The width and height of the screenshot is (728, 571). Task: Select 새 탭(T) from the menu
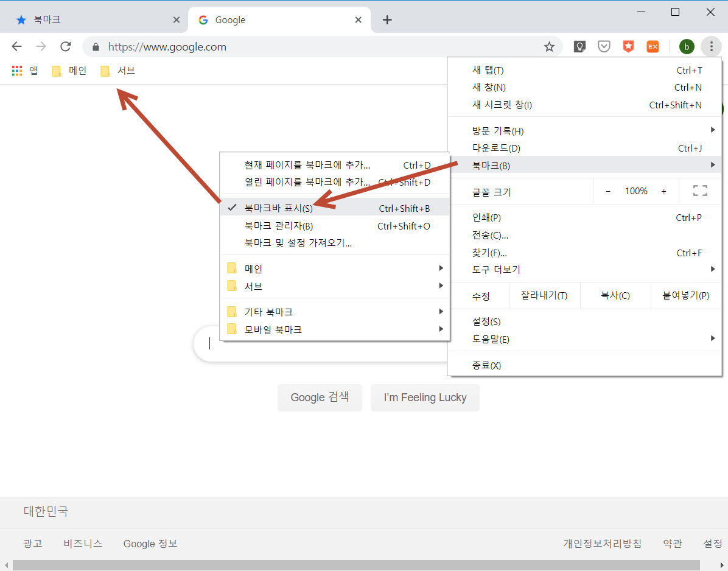coord(584,70)
